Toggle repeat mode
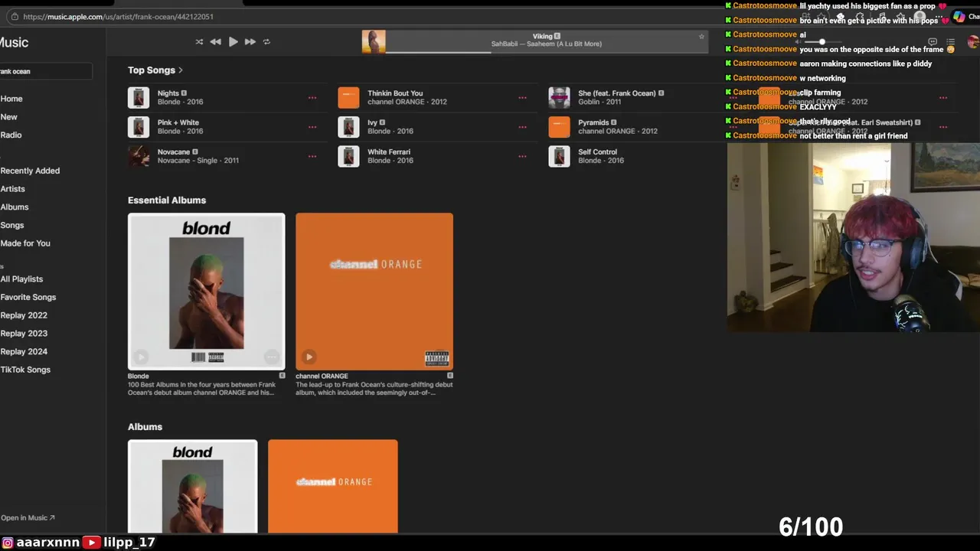This screenshot has width=980, height=551. coord(266,42)
